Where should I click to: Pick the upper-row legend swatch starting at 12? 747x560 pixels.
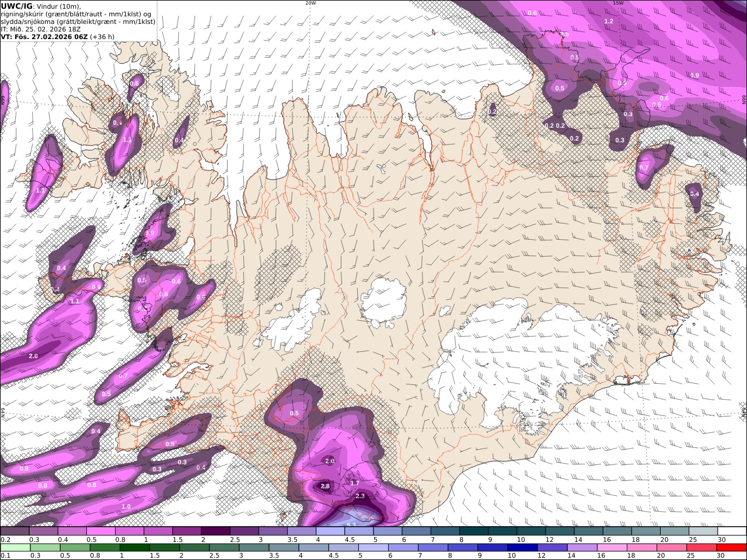point(560,531)
